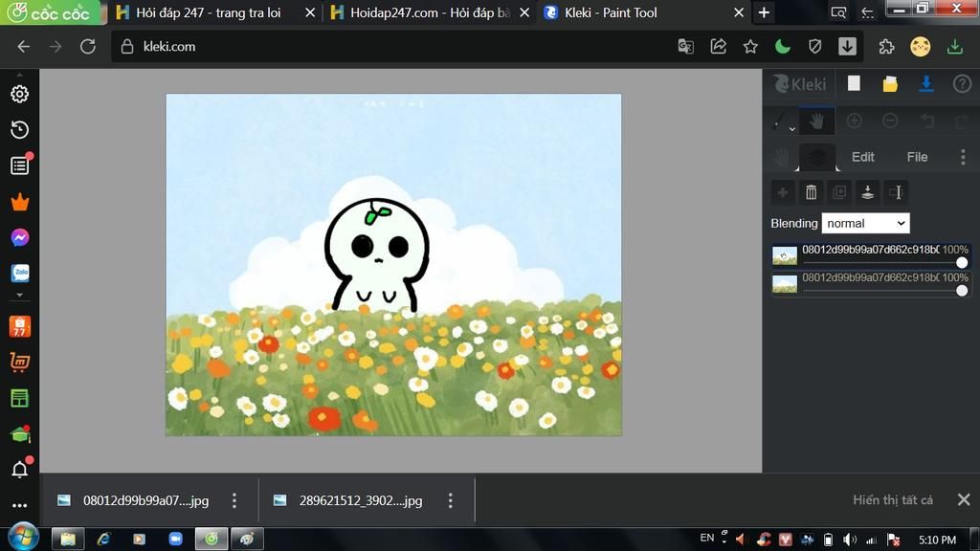Open the extensions puzzle icon
The height and width of the screenshot is (551, 980).
[x=886, y=46]
